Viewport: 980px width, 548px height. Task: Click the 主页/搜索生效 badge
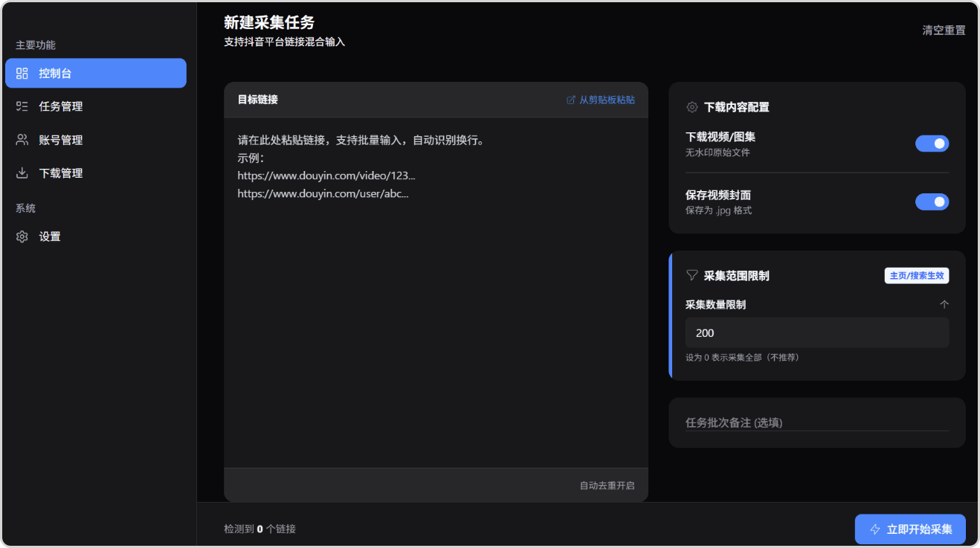(916, 275)
